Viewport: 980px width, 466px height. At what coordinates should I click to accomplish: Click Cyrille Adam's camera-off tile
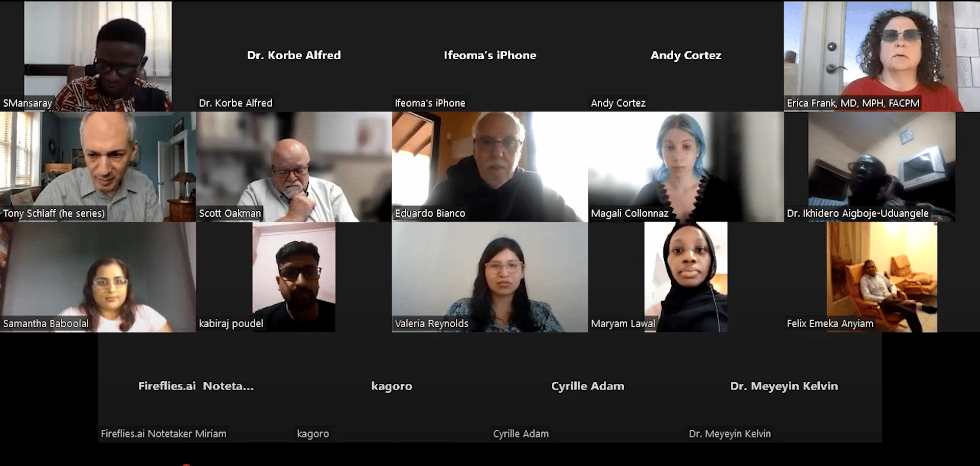pos(588,387)
